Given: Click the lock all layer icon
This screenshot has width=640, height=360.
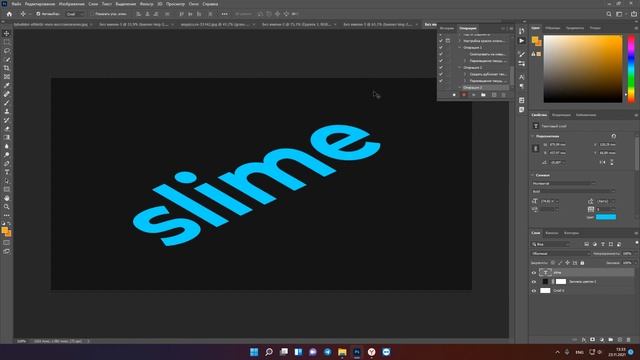Looking at the screenshot, I should click(582, 263).
